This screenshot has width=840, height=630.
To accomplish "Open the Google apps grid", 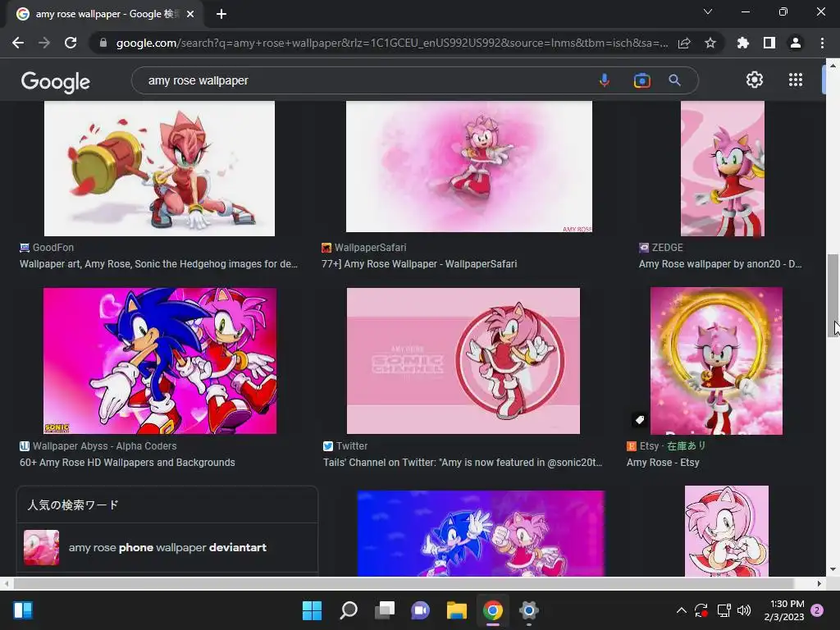I will click(796, 80).
